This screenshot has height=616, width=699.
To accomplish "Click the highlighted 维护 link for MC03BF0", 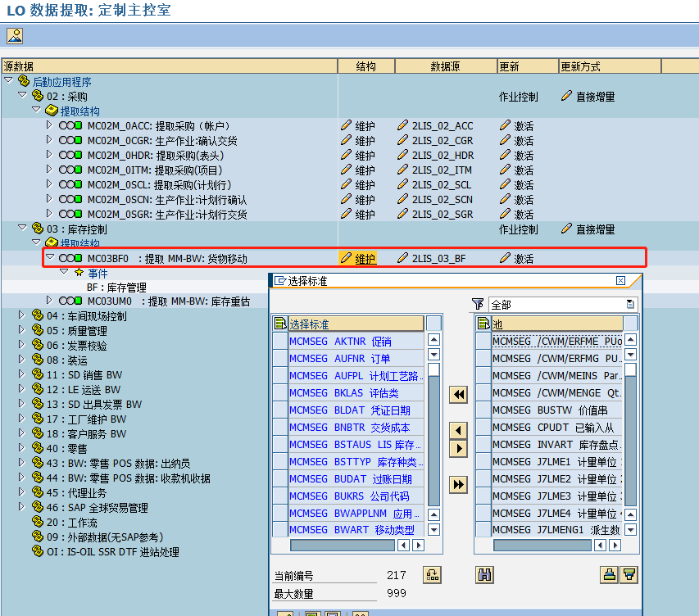I will click(x=365, y=259).
